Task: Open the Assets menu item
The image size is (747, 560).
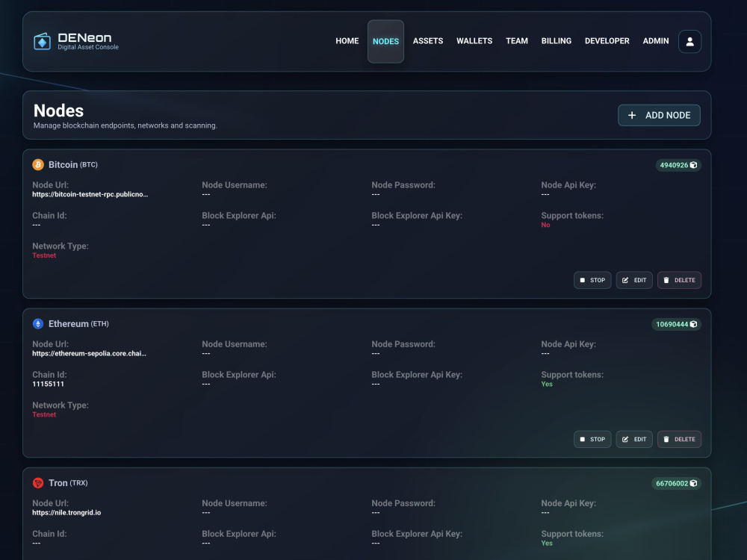Action: 428,41
